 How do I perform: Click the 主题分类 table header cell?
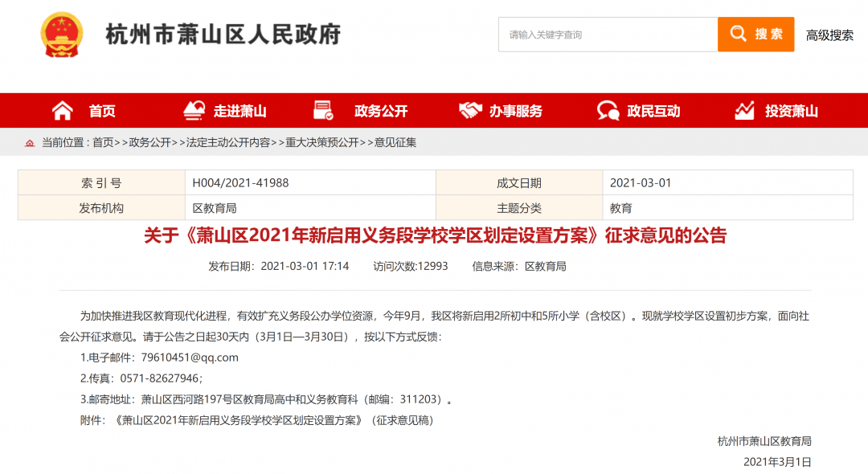519,207
